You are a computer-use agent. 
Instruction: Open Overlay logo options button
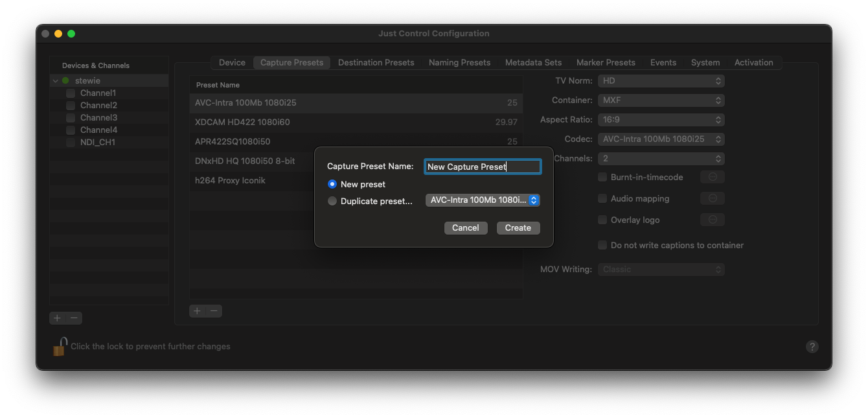[713, 220]
